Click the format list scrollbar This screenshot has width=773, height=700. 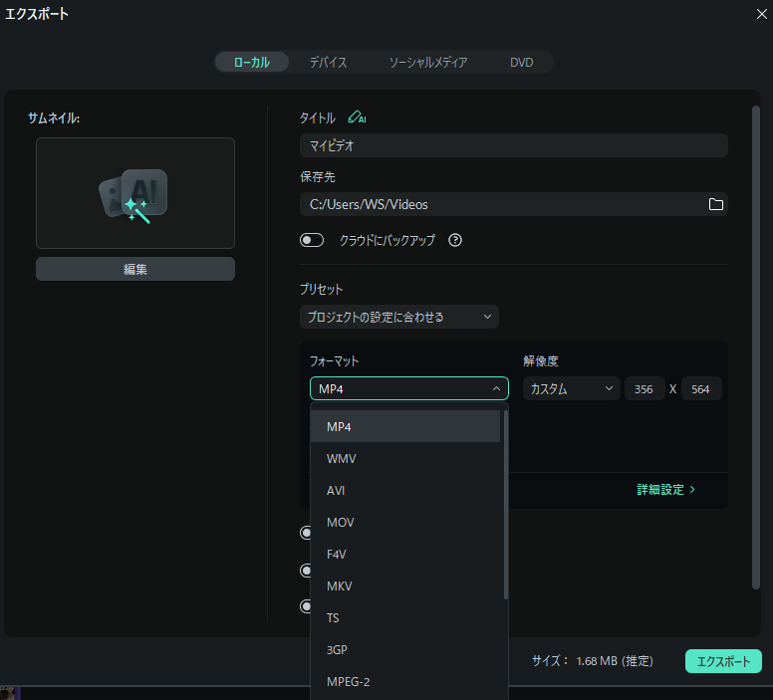pyautogui.click(x=506, y=505)
